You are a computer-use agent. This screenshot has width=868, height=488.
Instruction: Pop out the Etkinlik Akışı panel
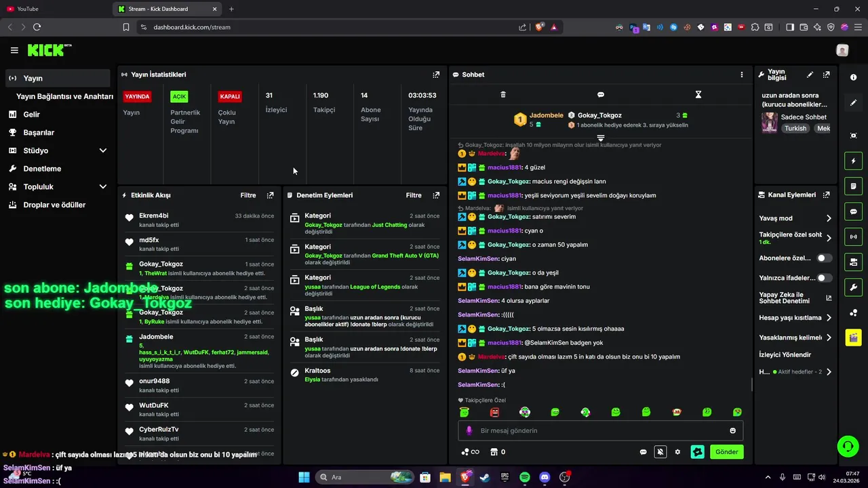(270, 195)
